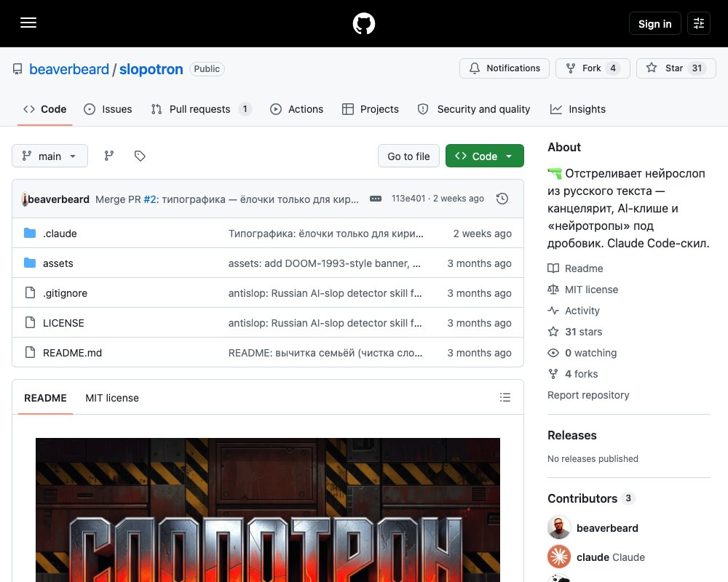728x582 pixels.
Task: Open Readme link in About sidebar
Action: (x=575, y=268)
